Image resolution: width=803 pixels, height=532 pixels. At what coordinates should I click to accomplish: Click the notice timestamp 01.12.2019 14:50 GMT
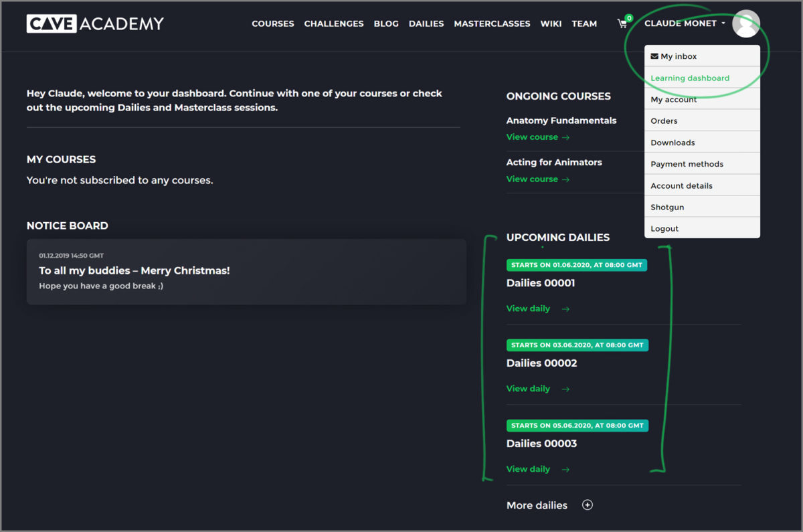[x=71, y=256]
